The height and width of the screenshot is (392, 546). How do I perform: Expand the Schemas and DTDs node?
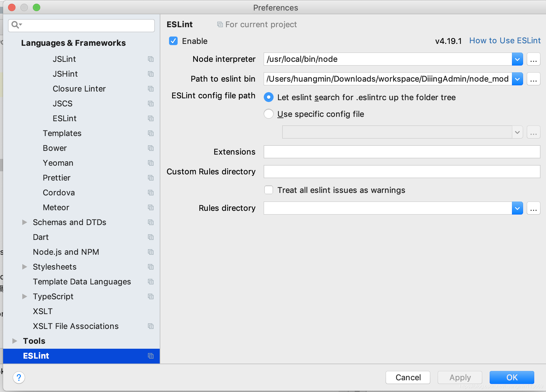pyautogui.click(x=24, y=222)
